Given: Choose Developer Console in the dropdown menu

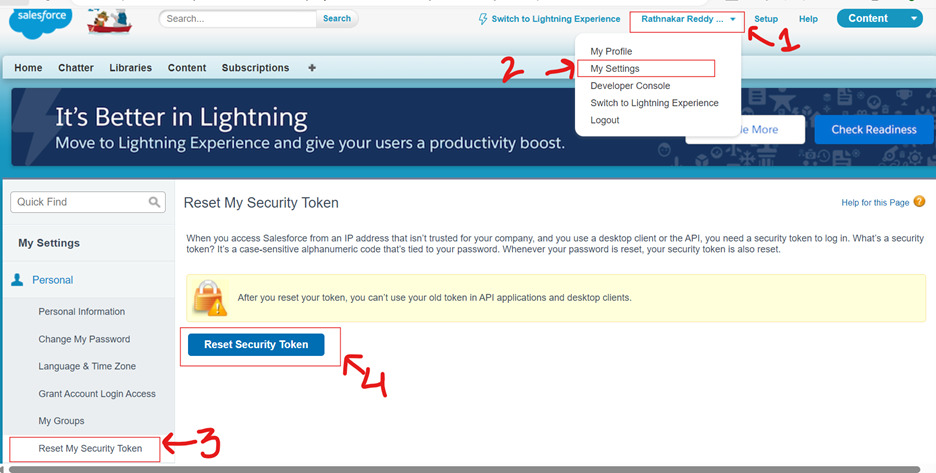Looking at the screenshot, I should 630,86.
